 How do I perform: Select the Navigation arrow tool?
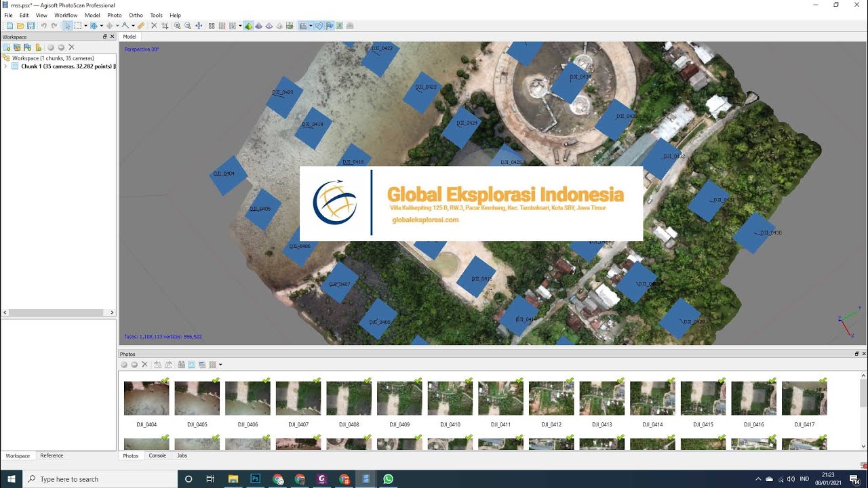pyautogui.click(x=67, y=26)
